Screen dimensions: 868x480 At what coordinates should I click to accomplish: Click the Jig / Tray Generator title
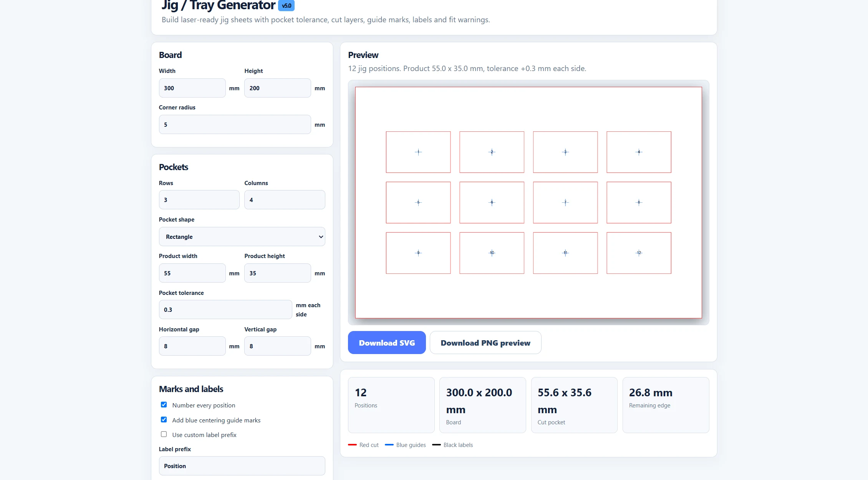218,5
